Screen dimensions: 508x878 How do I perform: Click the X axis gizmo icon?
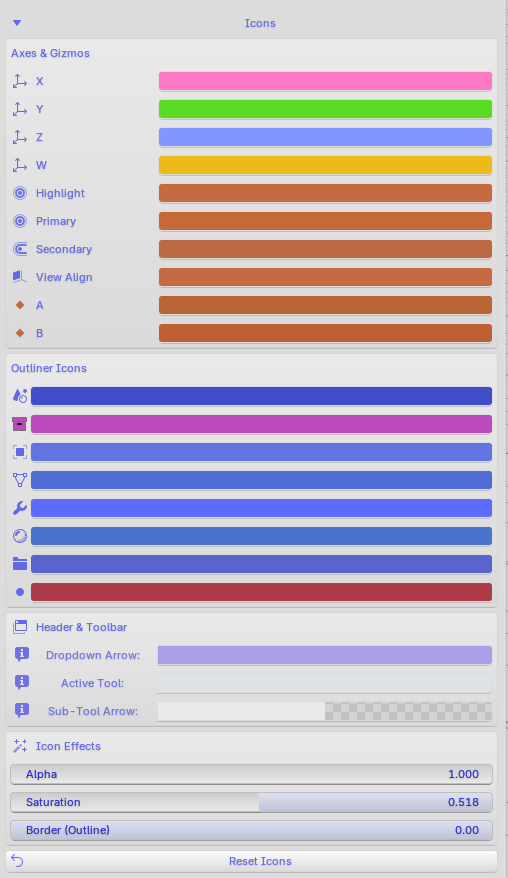pyautogui.click(x=20, y=81)
